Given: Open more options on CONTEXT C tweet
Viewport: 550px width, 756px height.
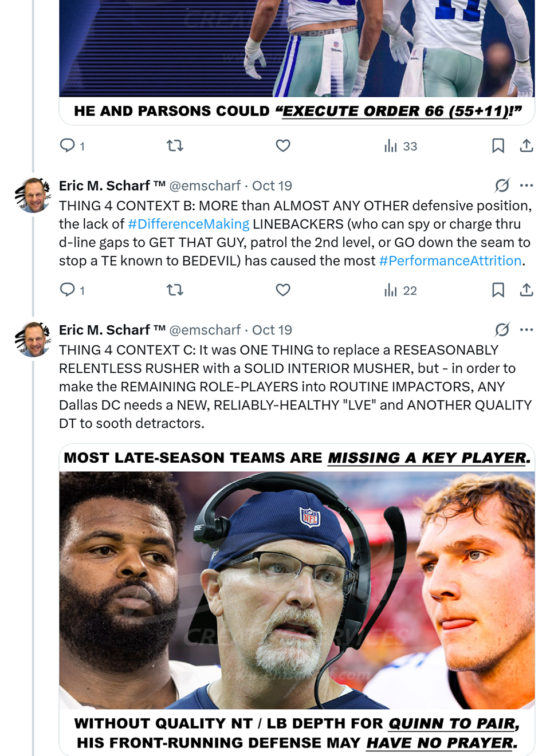Looking at the screenshot, I should tap(527, 329).
